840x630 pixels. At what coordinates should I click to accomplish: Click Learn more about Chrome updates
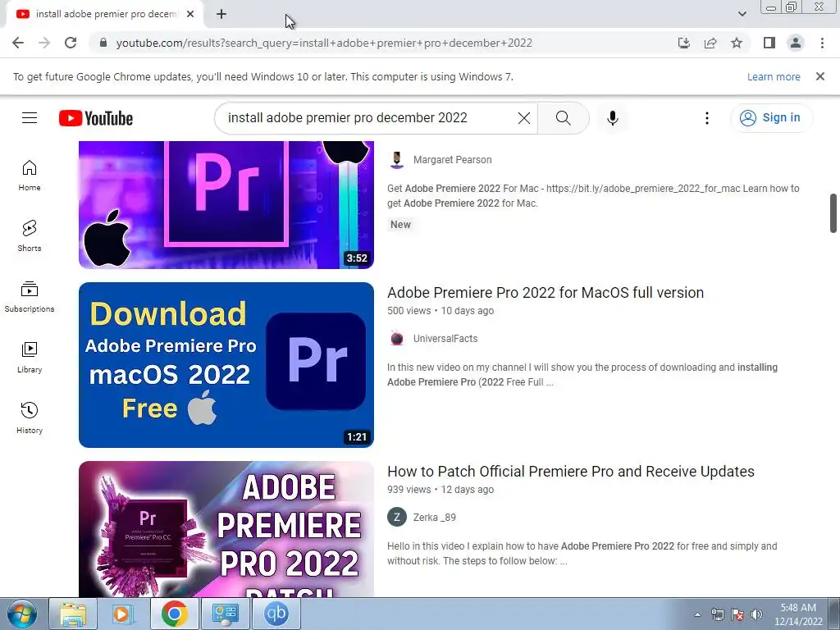[774, 76]
